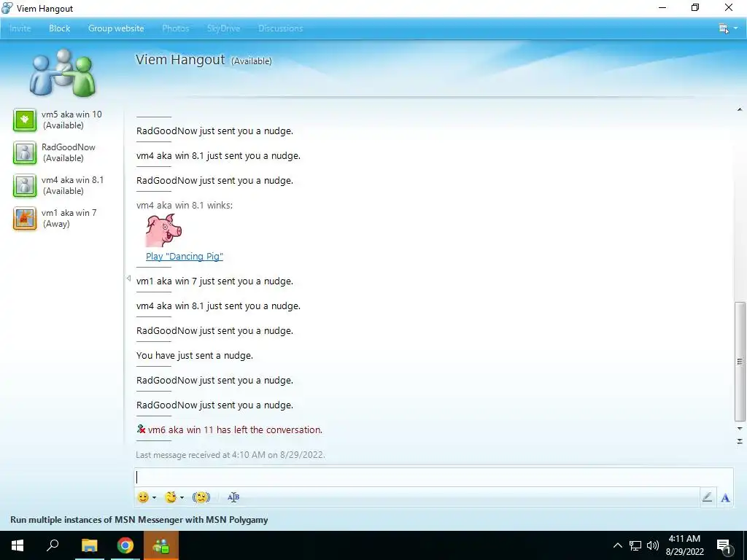Launch Google Chrome from the taskbar
Viewport: 747px width, 560px height.
pos(125,545)
